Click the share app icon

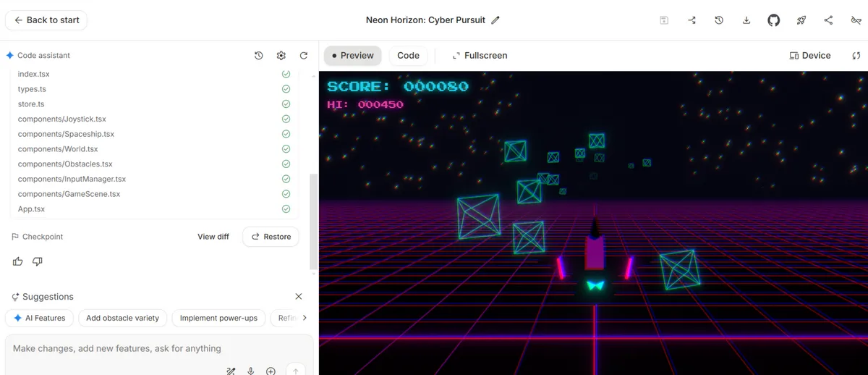tap(828, 20)
